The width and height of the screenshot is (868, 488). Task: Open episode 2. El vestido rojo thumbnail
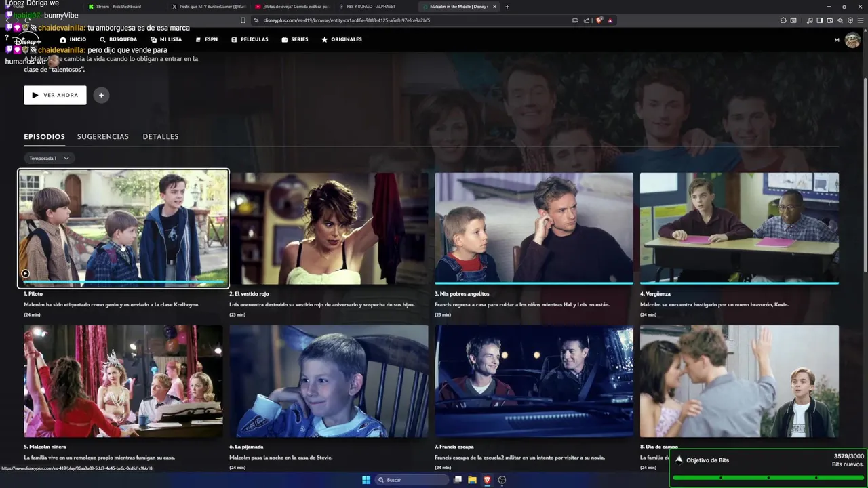tap(329, 228)
